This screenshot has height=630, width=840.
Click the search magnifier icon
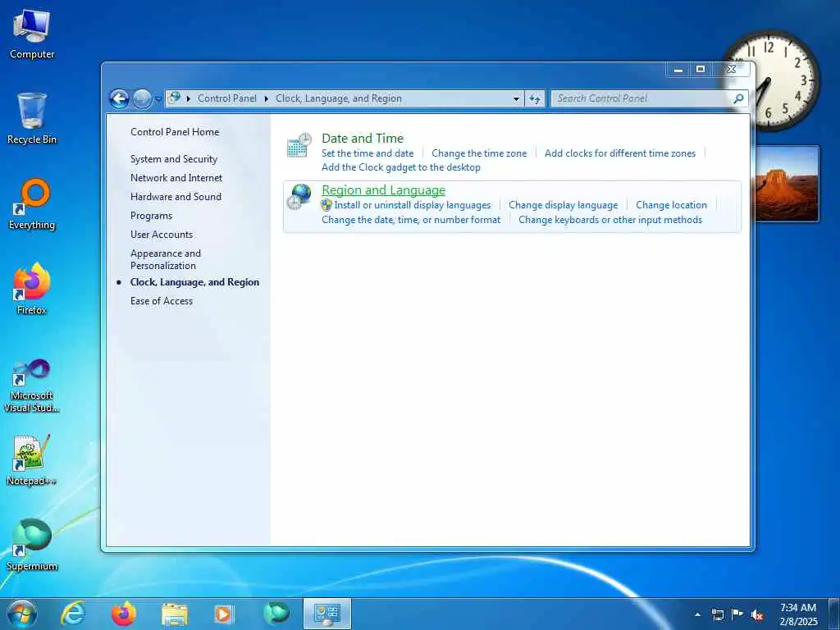(x=738, y=98)
